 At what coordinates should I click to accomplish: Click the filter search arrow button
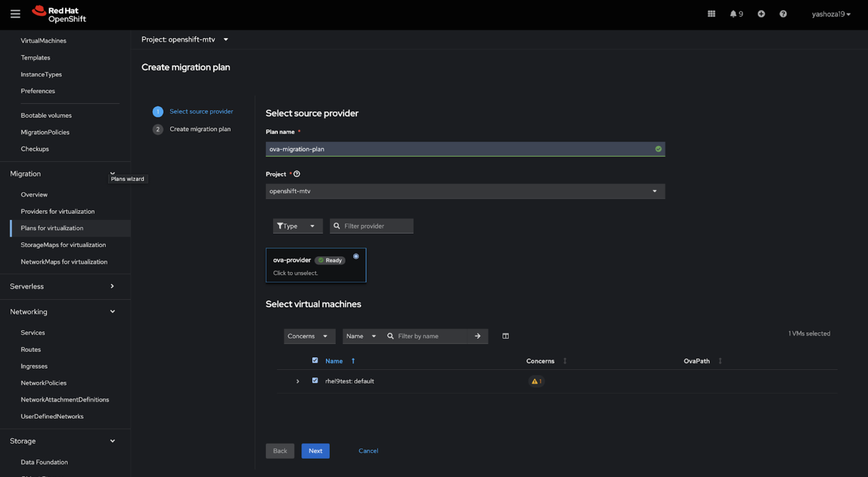tap(477, 336)
